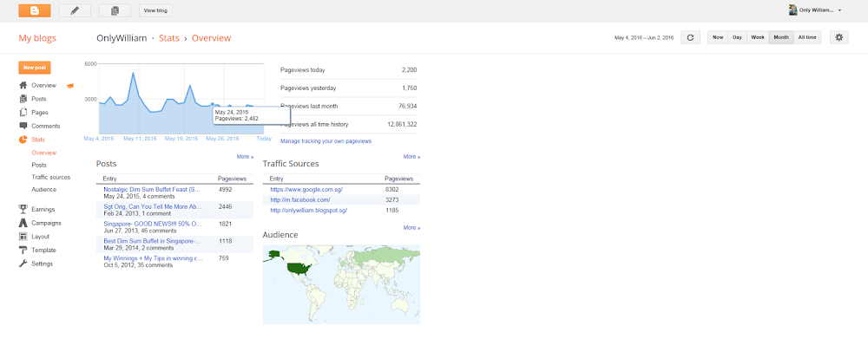Click the Stats breadcrumb
Screen dimensions: 868x345
tap(169, 38)
